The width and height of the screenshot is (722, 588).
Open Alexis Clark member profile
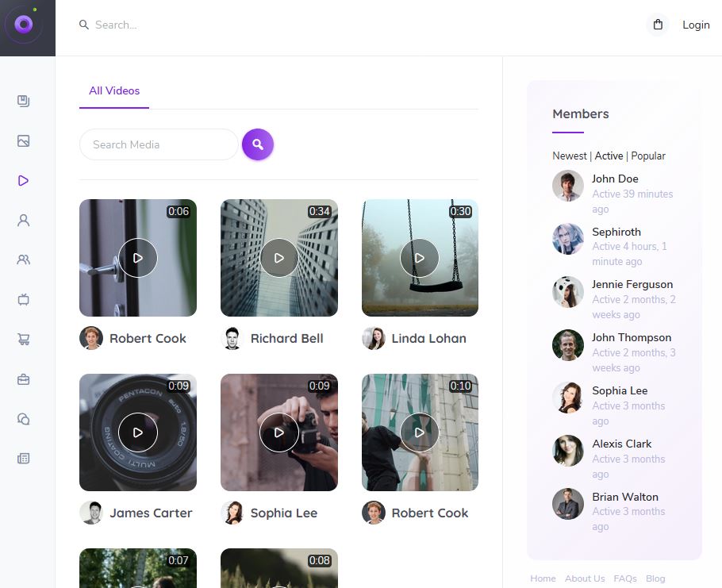[x=621, y=444]
